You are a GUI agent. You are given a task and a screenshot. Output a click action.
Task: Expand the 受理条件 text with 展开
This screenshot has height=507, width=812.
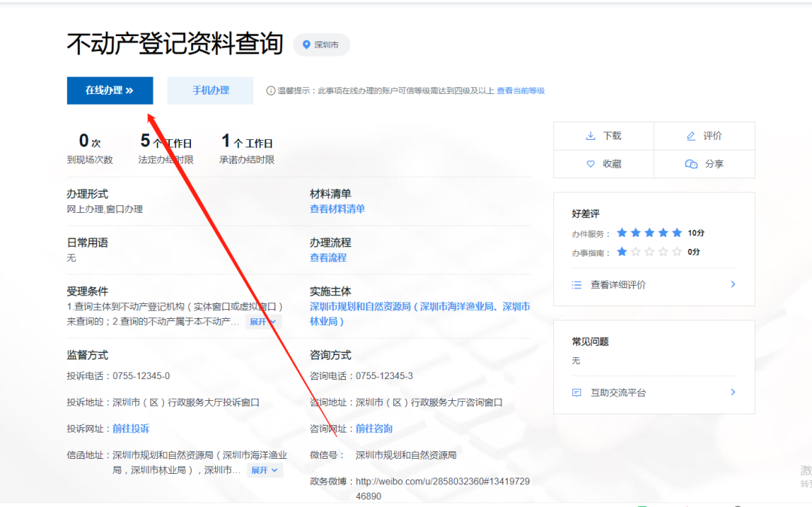coord(263,322)
